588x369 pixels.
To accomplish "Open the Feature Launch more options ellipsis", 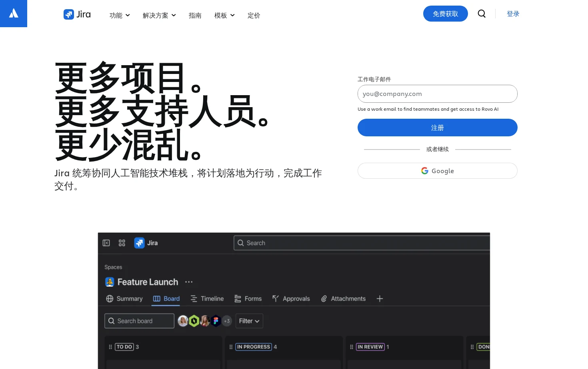I will (x=189, y=282).
